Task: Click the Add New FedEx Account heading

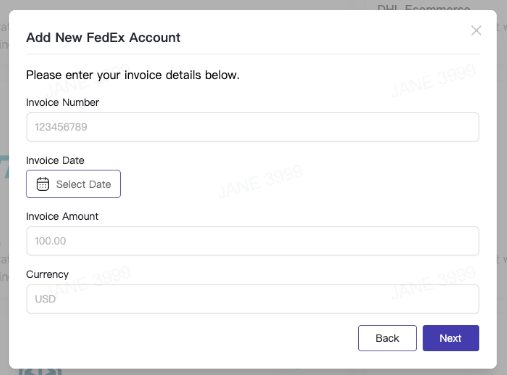Action: tap(103, 37)
